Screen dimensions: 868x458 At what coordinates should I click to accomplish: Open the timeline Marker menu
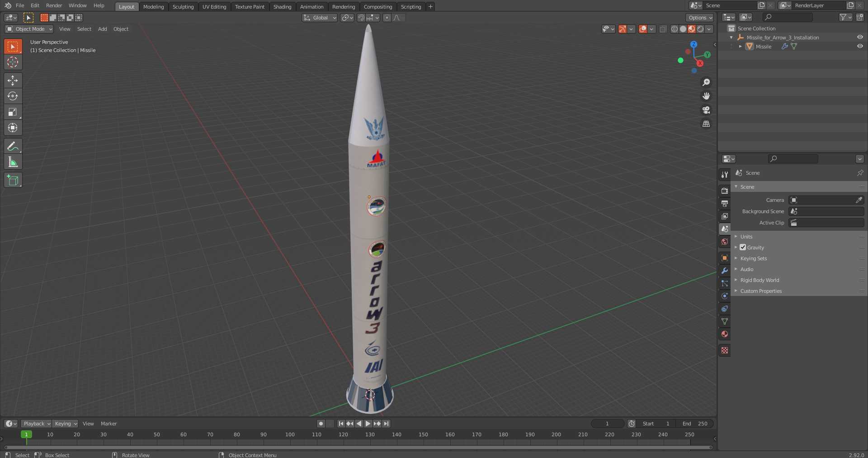pyautogui.click(x=108, y=424)
